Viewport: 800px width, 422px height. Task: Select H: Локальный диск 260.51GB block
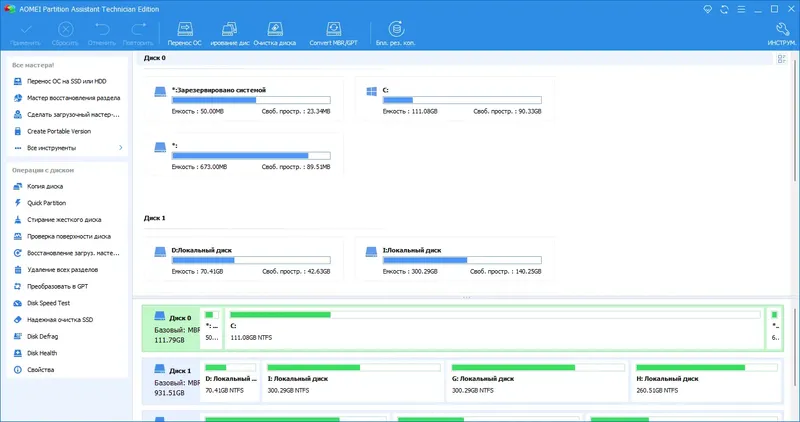click(706, 381)
